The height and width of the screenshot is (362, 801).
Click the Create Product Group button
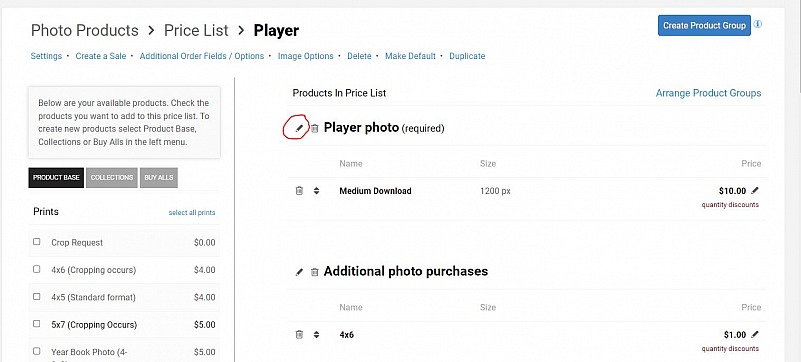(x=704, y=26)
